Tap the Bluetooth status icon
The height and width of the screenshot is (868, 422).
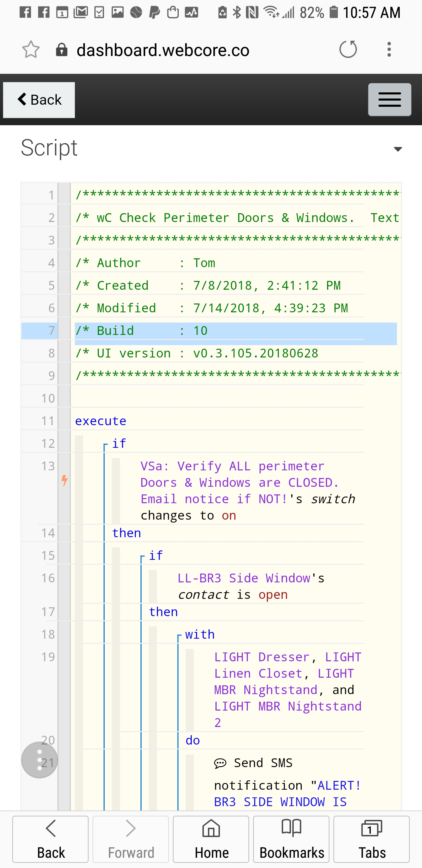tap(237, 13)
